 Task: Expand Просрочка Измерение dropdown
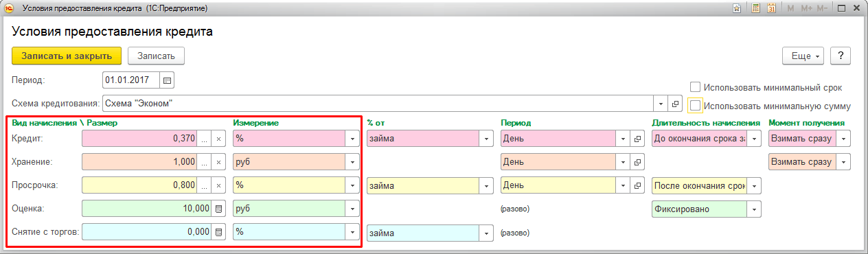click(353, 185)
